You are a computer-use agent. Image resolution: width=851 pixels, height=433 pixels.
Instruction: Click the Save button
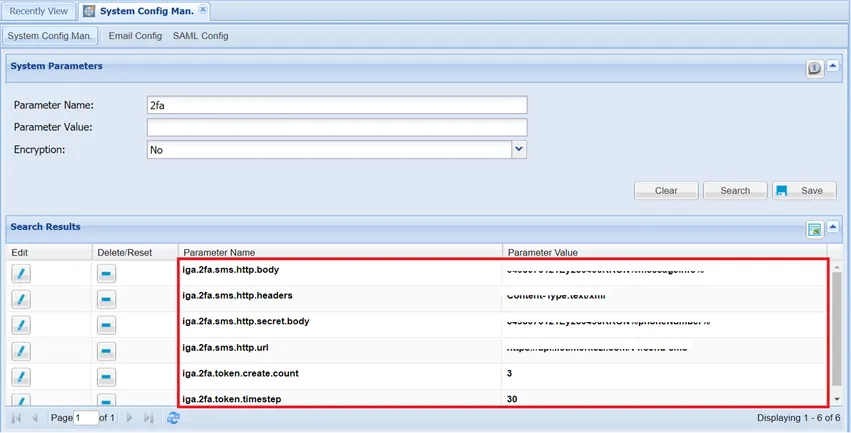tap(804, 190)
